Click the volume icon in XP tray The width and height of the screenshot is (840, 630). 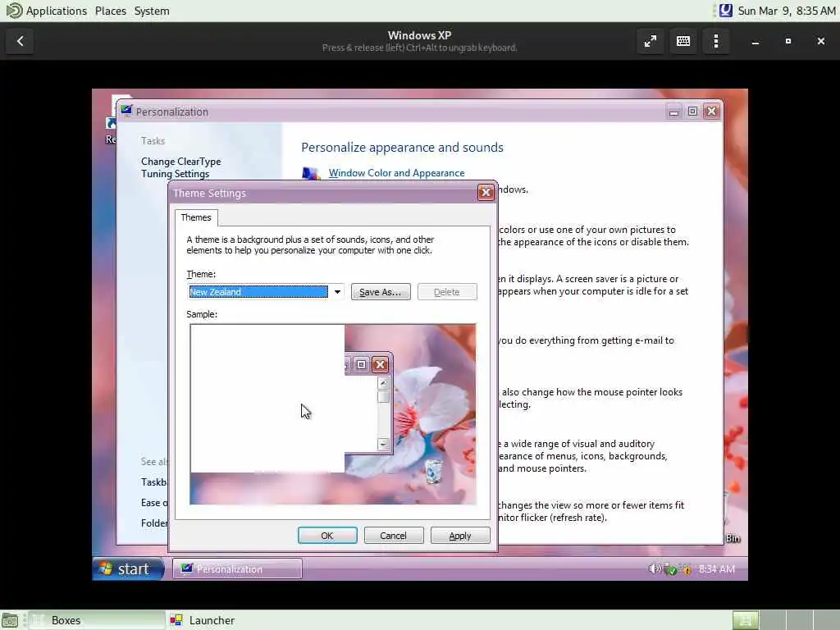point(654,569)
